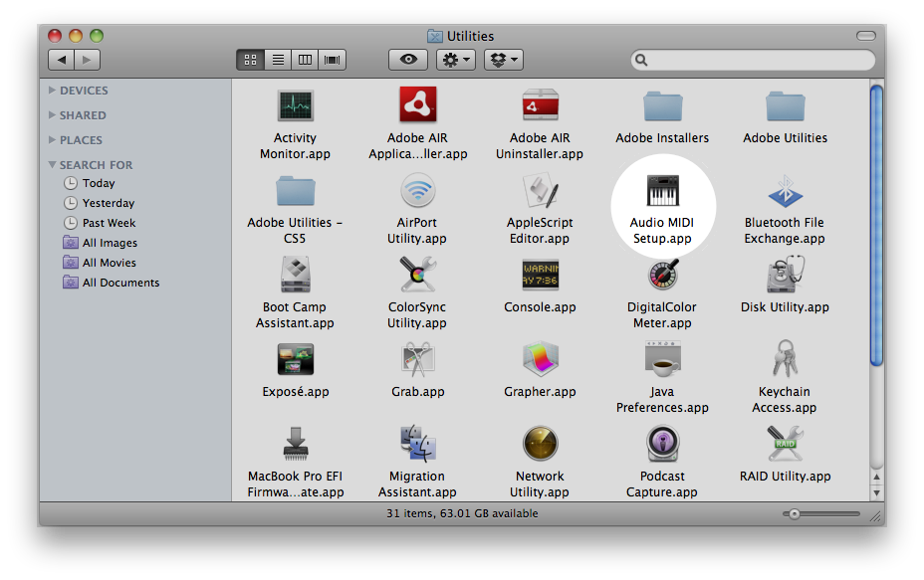Select the Grapher app icon
Image resolution: width=924 pixels, height=580 pixels.
[540, 359]
